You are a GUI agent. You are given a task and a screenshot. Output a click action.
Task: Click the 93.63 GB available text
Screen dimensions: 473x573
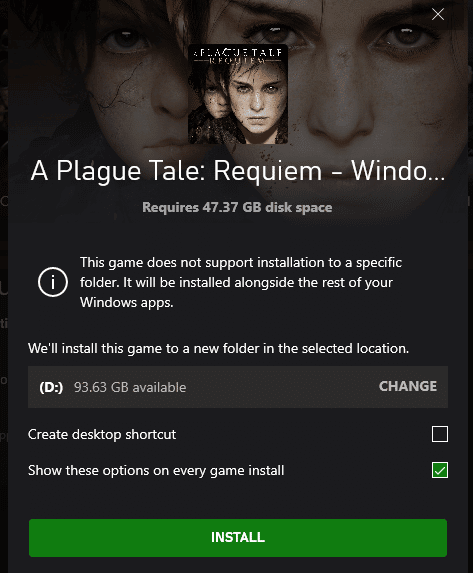[x=130, y=387]
